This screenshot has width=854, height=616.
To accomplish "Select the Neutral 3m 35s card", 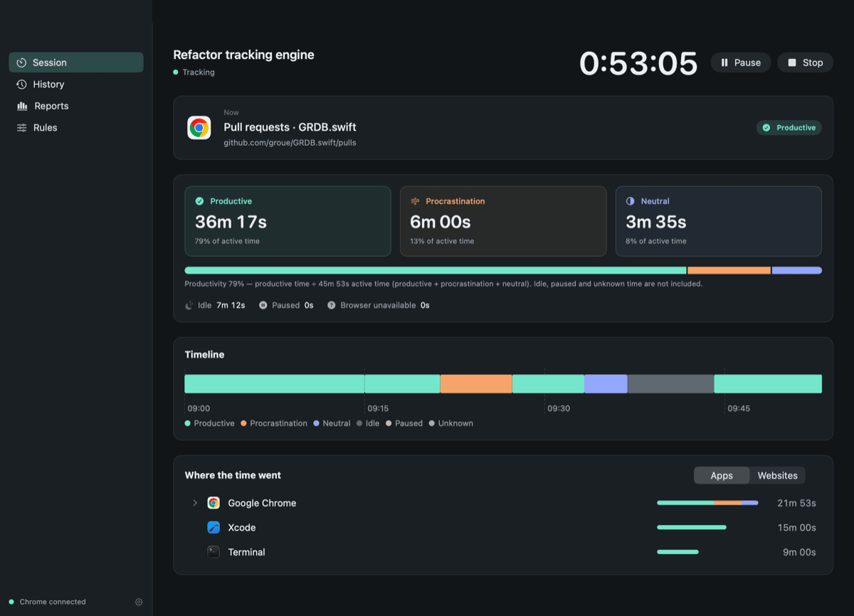I will pyautogui.click(x=719, y=221).
